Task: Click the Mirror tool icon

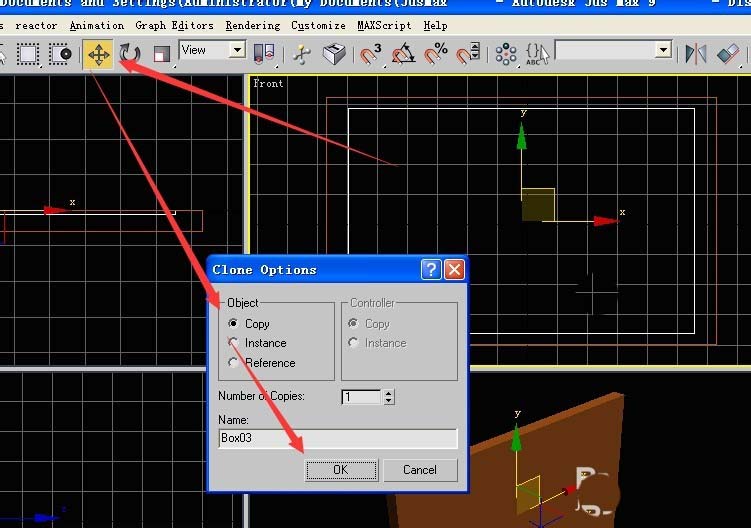Action: (x=695, y=54)
